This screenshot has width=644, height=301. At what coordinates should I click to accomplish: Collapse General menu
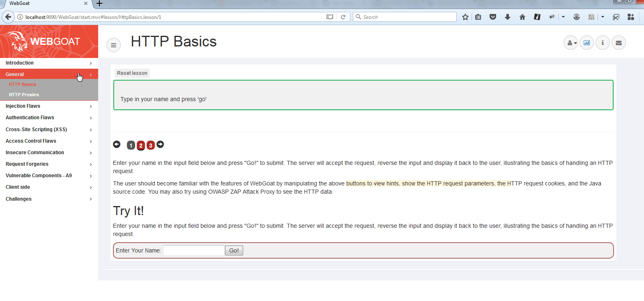point(49,74)
